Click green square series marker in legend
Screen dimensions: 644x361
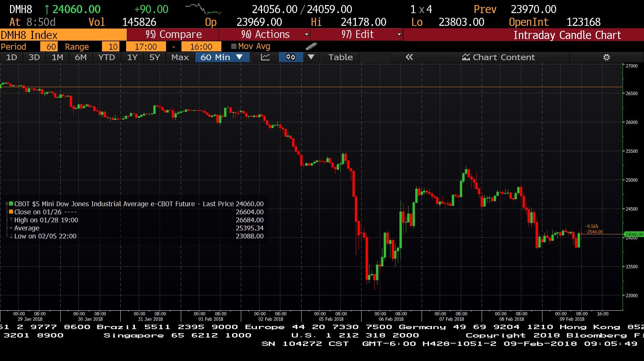pyautogui.click(x=11, y=204)
